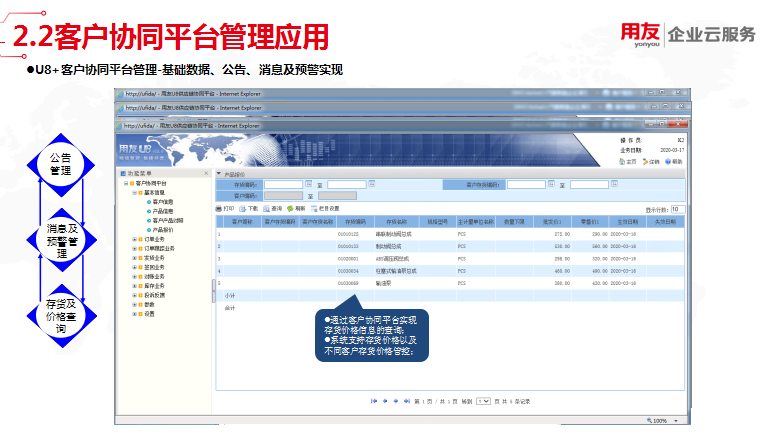The width and height of the screenshot is (767, 440).
Task: Click the green 刷新 refresh icon
Action: 290,209
